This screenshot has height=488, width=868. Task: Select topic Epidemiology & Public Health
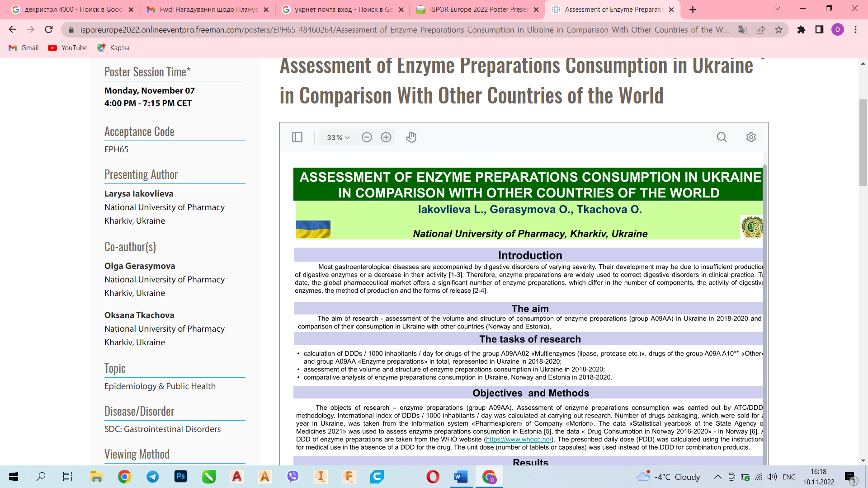coord(160,386)
